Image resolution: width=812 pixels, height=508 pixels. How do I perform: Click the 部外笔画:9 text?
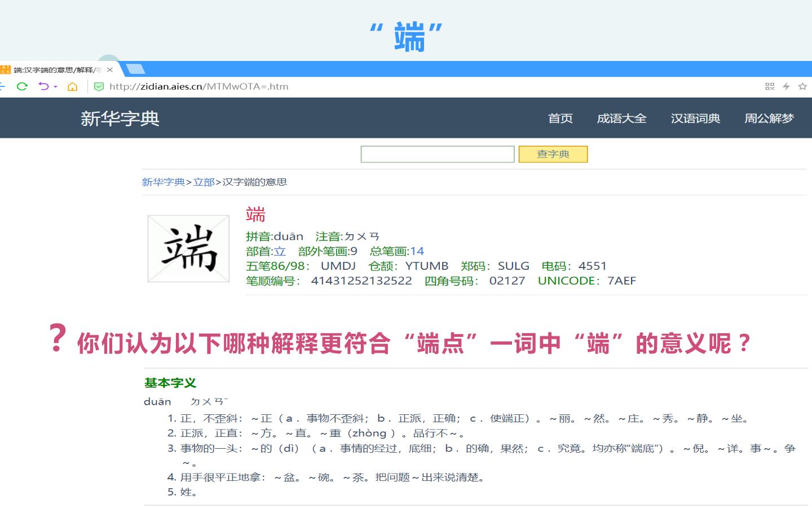coord(328,251)
